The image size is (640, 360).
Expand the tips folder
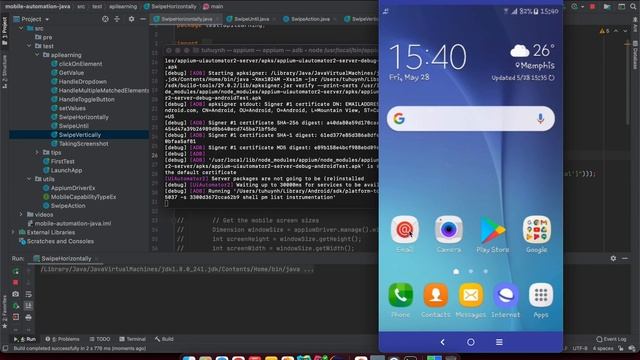[37, 152]
